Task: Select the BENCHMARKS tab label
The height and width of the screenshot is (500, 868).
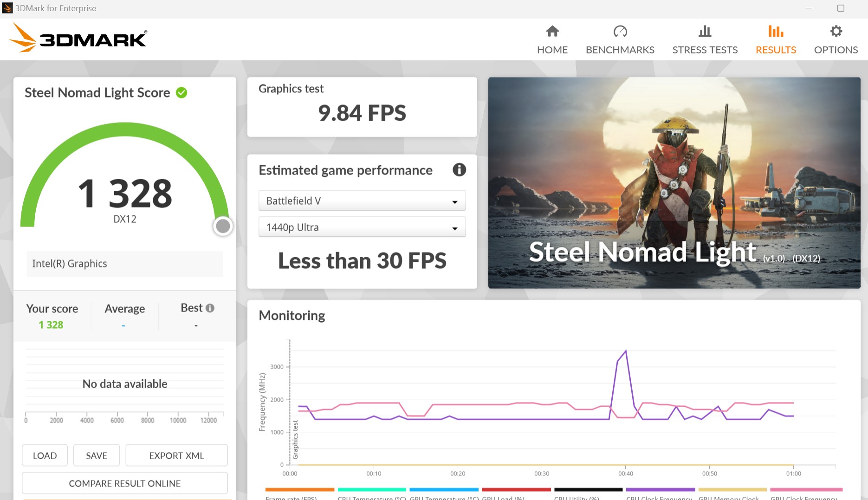Action: click(x=620, y=50)
